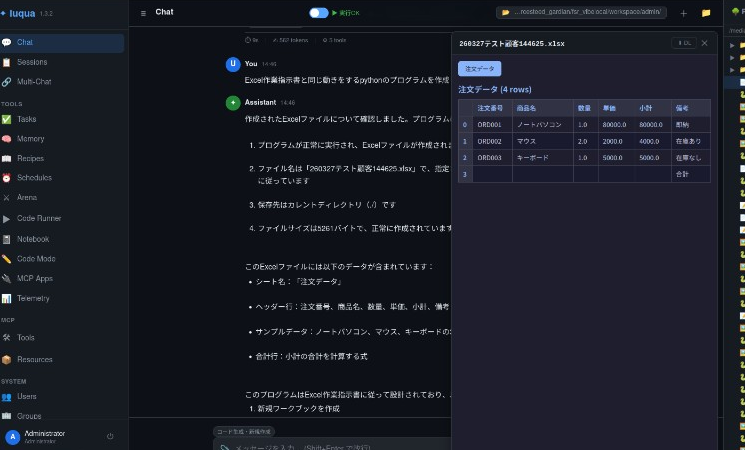Close the xlsx file preview panel
Image resolution: width=745 pixels, height=450 pixels.
point(705,43)
